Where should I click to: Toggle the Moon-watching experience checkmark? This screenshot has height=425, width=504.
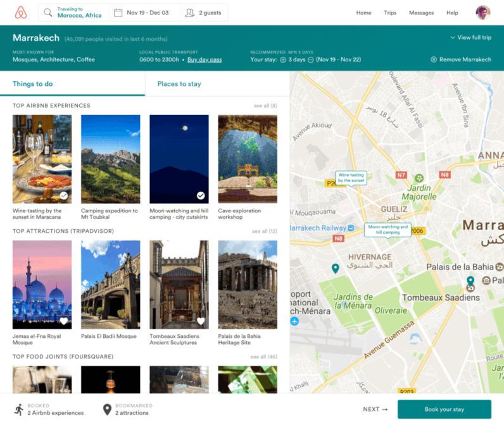pos(201,195)
